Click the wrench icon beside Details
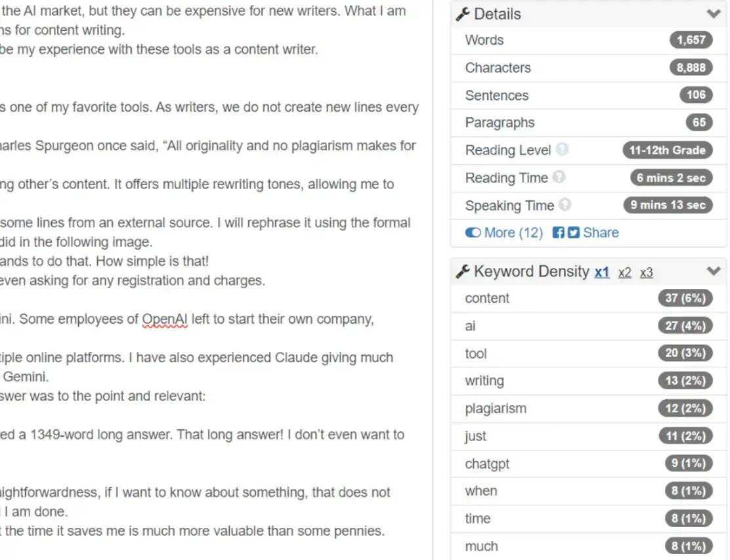Image resolution: width=730 pixels, height=560 pixels. (463, 14)
